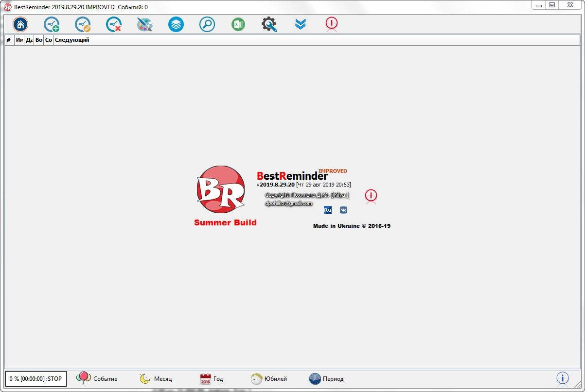This screenshot has height=392, width=585.
Task: Click the blue info icon in the status bar
Action: click(563, 378)
